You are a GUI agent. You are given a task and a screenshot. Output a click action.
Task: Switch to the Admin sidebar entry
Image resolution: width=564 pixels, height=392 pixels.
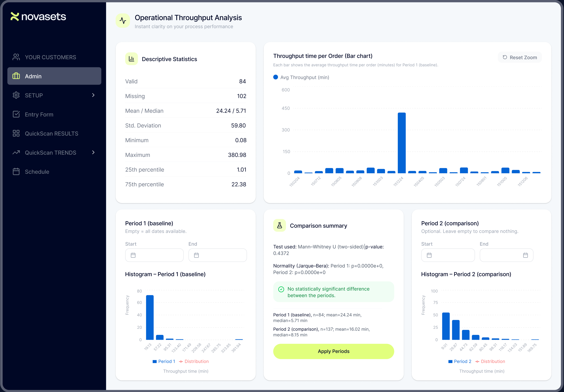pos(33,76)
